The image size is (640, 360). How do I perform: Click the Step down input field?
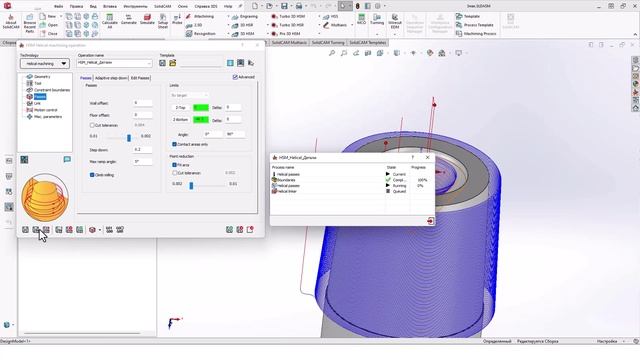pos(143,150)
